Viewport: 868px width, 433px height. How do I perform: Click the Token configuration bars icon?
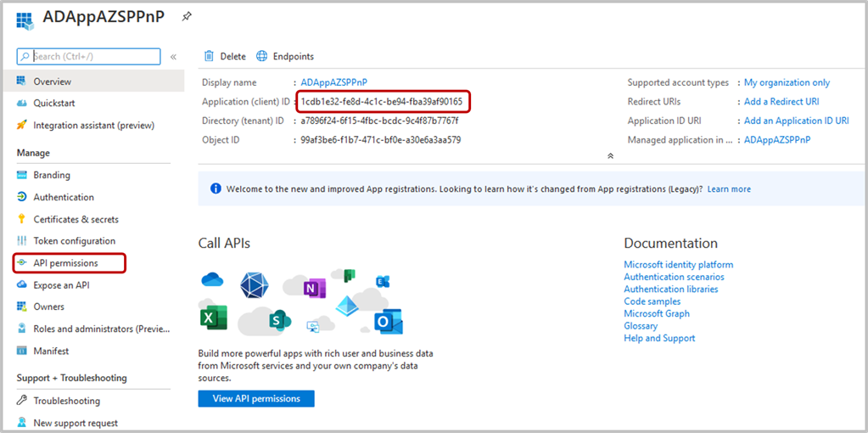(22, 241)
